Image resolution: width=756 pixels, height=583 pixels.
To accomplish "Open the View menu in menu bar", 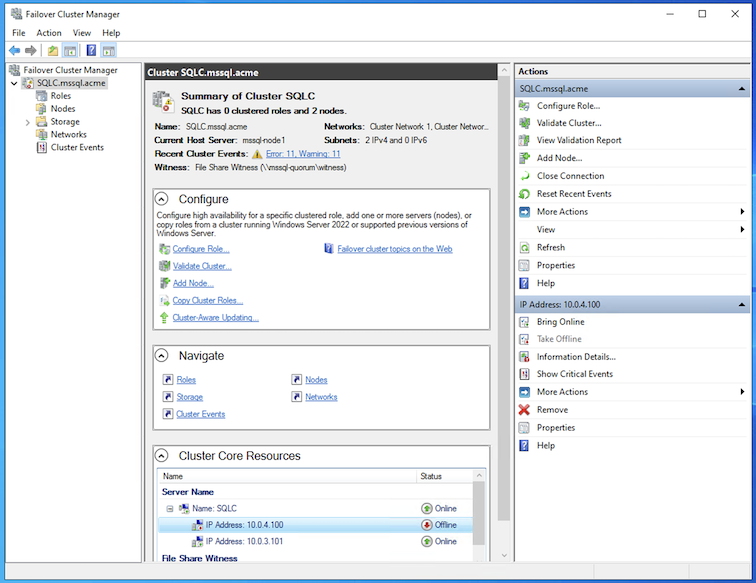I will [x=81, y=33].
